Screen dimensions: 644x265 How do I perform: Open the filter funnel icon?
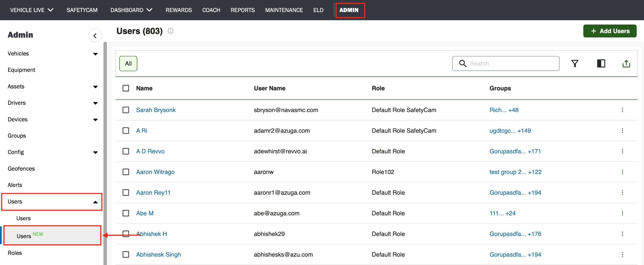click(x=575, y=63)
